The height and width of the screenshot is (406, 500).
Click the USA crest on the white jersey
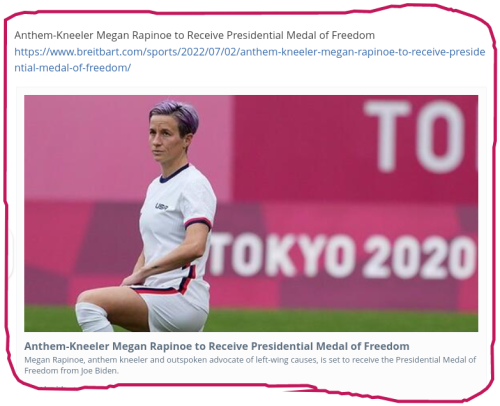point(161,206)
